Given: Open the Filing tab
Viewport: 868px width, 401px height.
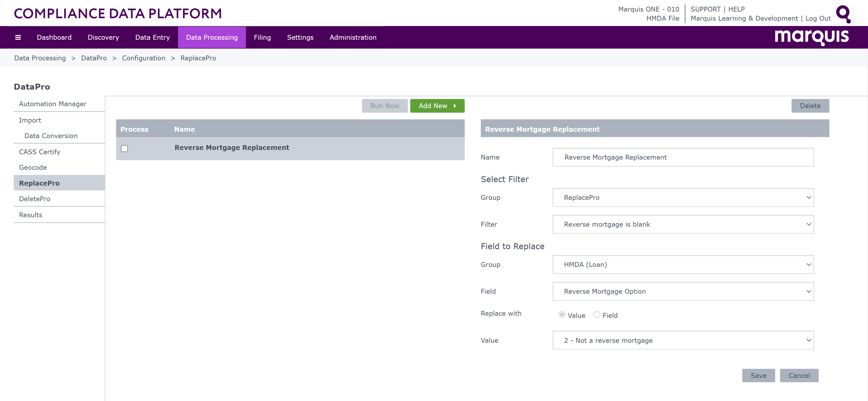Looking at the screenshot, I should 263,37.
